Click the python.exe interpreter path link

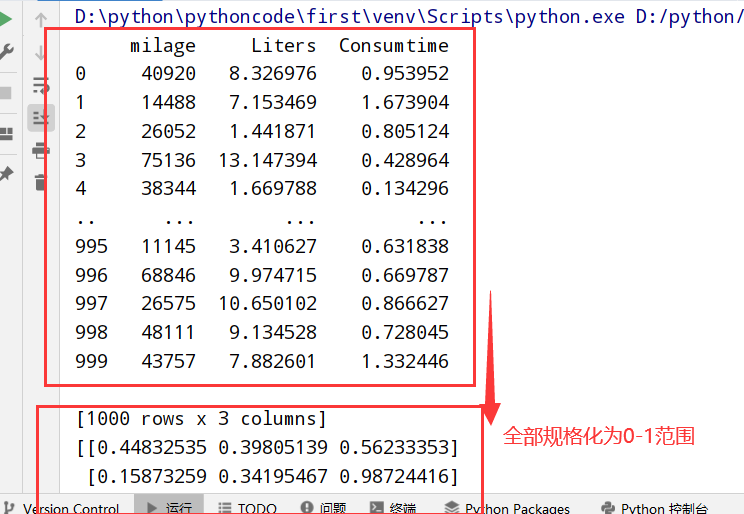(x=350, y=17)
